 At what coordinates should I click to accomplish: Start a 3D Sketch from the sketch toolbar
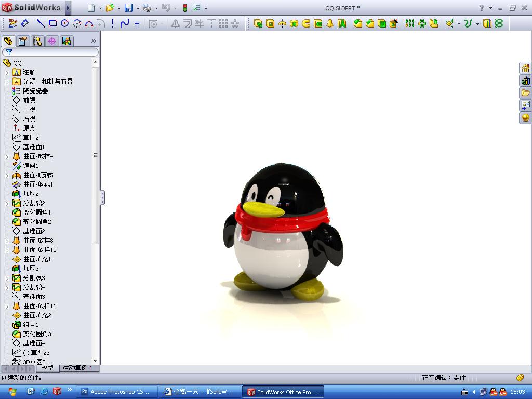click(12, 23)
